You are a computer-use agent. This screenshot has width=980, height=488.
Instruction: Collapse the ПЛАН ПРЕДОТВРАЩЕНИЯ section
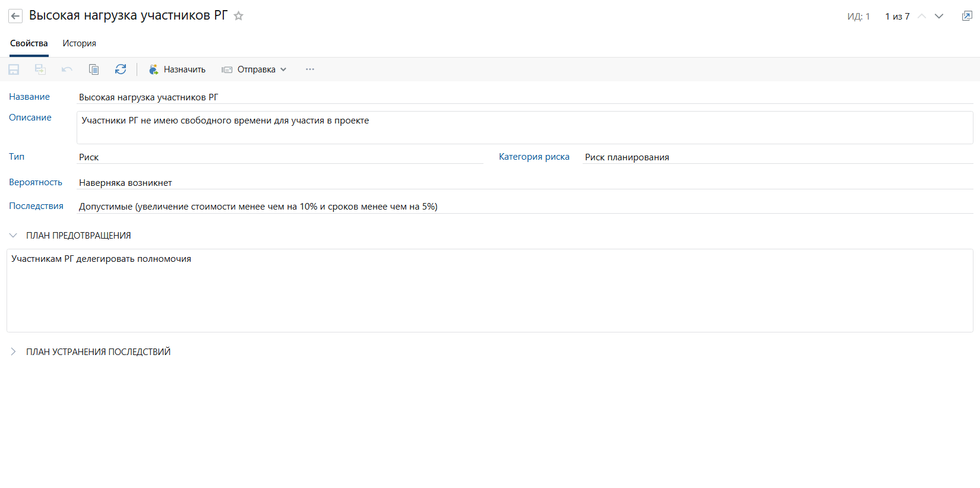13,236
